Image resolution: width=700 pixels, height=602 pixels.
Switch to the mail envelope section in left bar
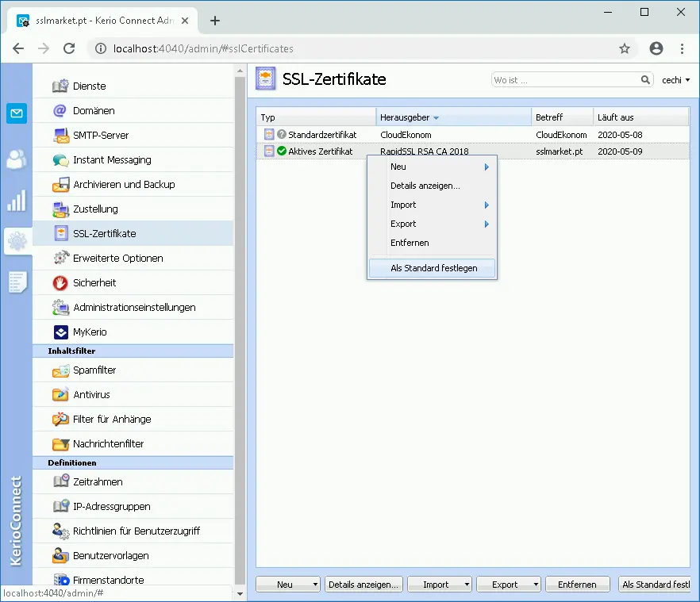17,113
